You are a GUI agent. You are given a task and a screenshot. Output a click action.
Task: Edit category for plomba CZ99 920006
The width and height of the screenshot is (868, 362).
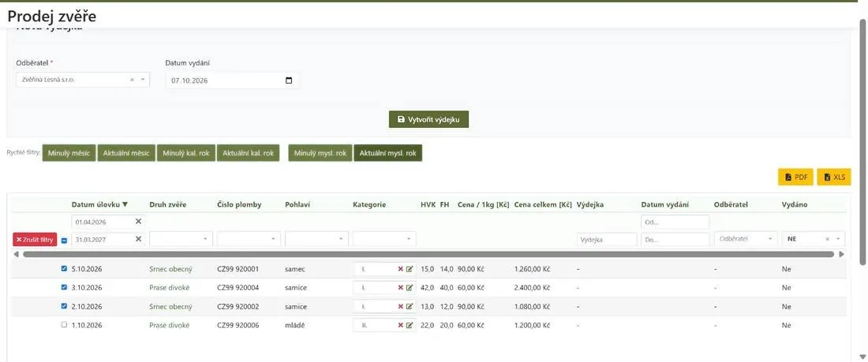pos(410,326)
